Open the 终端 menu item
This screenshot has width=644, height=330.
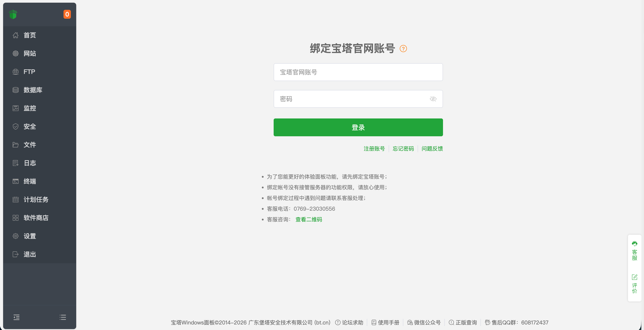click(39, 181)
